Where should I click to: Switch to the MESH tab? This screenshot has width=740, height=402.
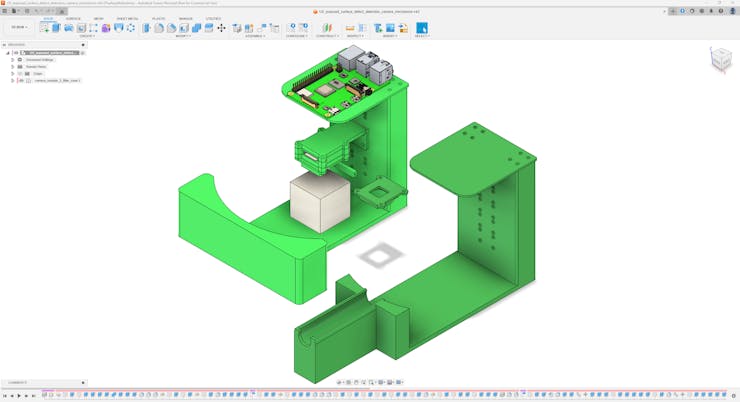point(98,19)
